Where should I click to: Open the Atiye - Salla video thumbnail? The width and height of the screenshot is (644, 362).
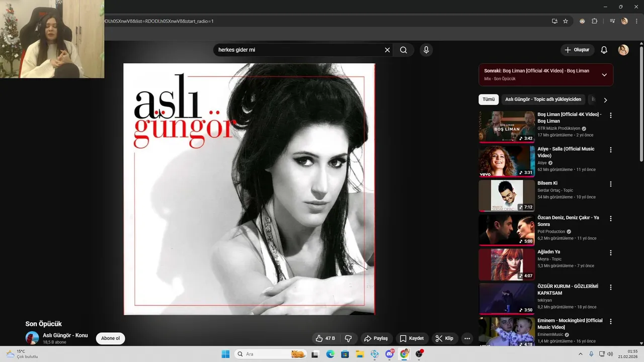507,161
